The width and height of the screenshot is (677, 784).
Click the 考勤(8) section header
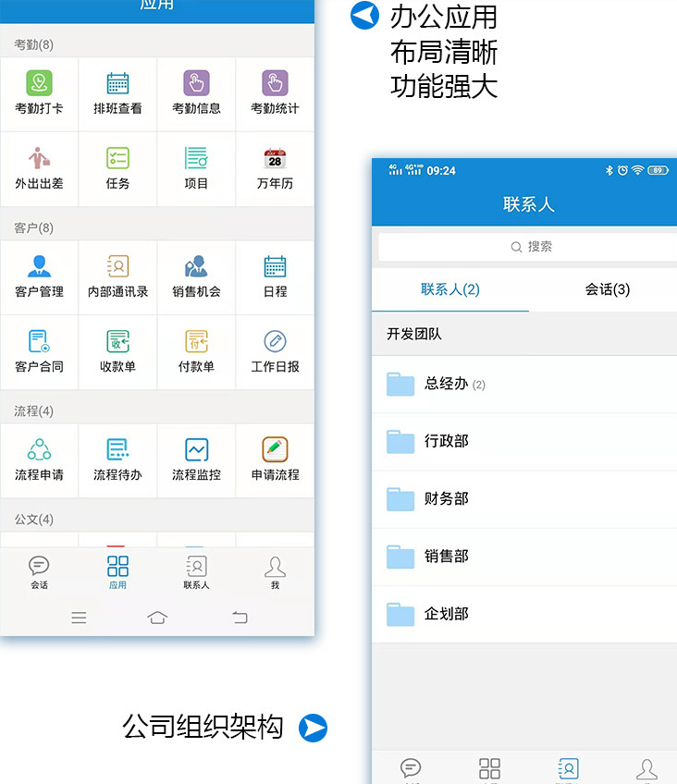point(157,45)
